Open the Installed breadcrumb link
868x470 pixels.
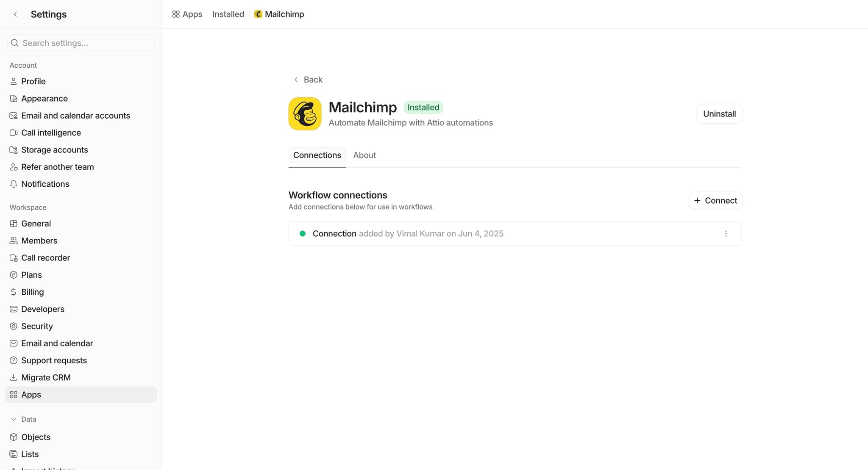[228, 14]
